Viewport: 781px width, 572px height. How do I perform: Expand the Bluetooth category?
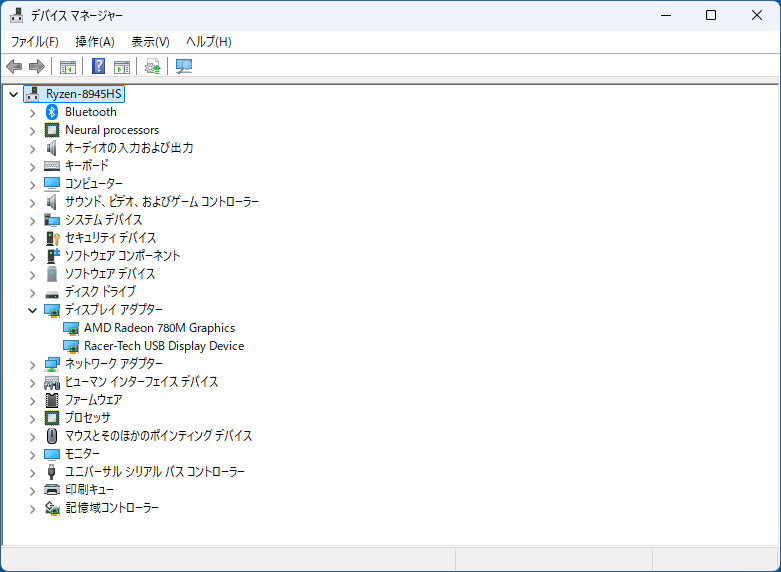[32, 113]
